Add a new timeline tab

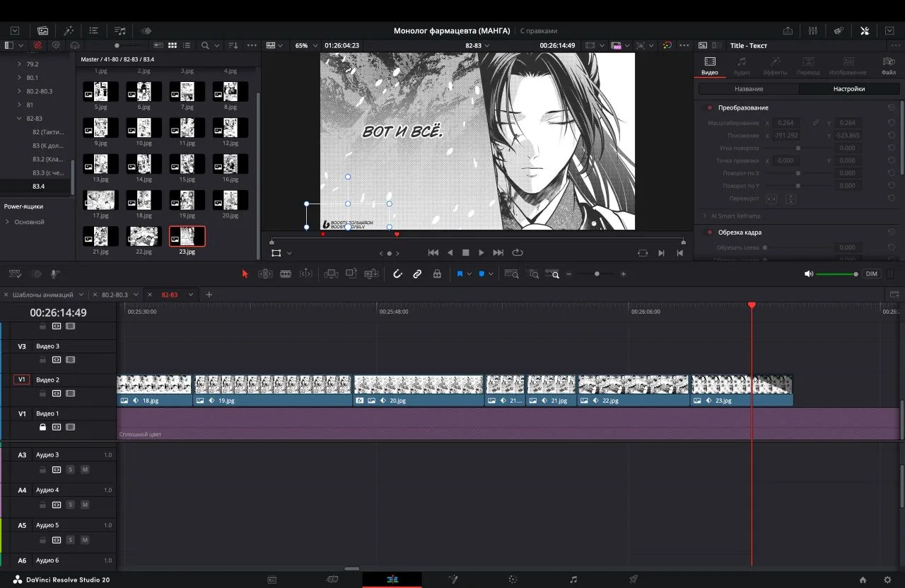[209, 295]
